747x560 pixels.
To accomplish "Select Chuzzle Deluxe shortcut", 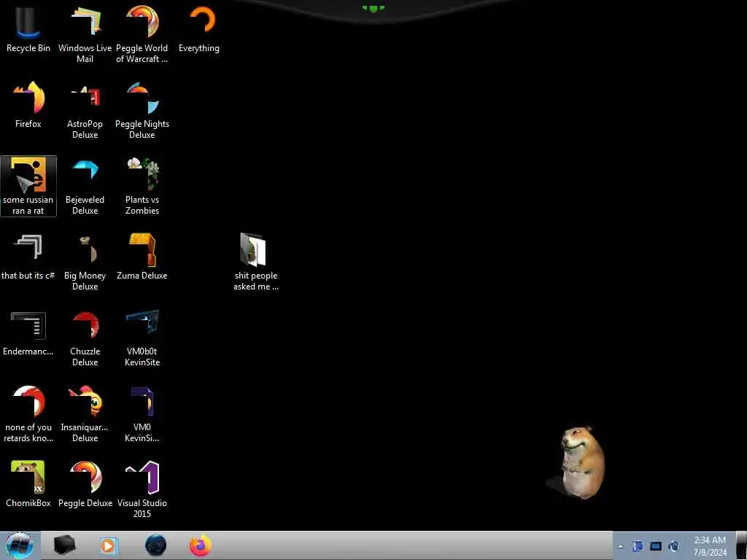I will tap(85, 338).
